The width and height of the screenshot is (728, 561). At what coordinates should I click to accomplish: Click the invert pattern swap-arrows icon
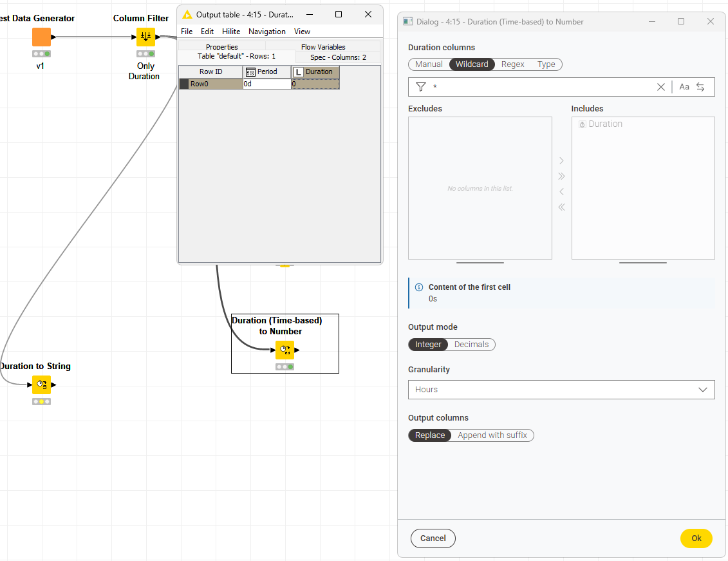700,87
